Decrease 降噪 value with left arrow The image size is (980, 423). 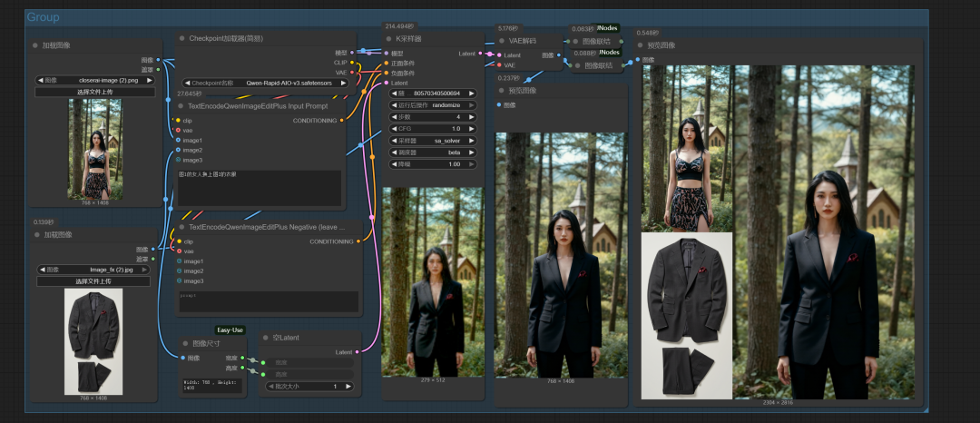coord(393,164)
